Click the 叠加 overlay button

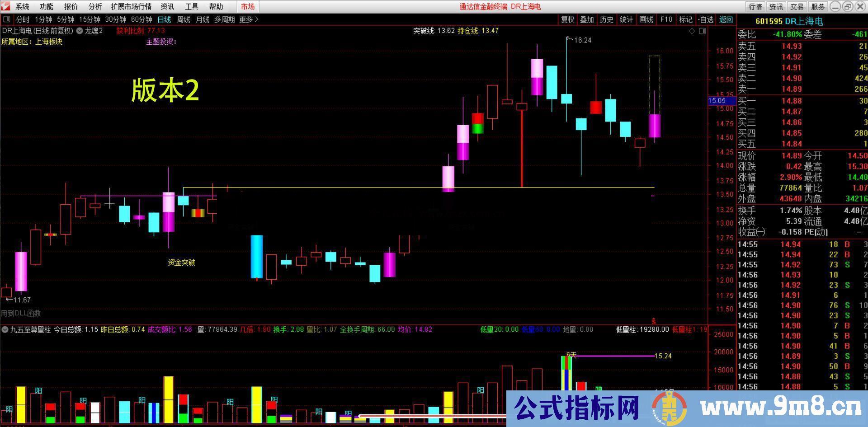[587, 19]
